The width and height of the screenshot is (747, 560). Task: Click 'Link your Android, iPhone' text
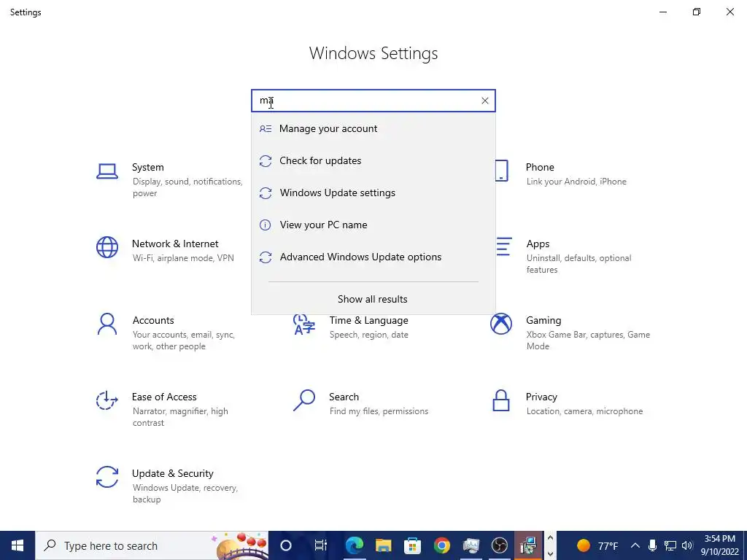click(x=576, y=182)
